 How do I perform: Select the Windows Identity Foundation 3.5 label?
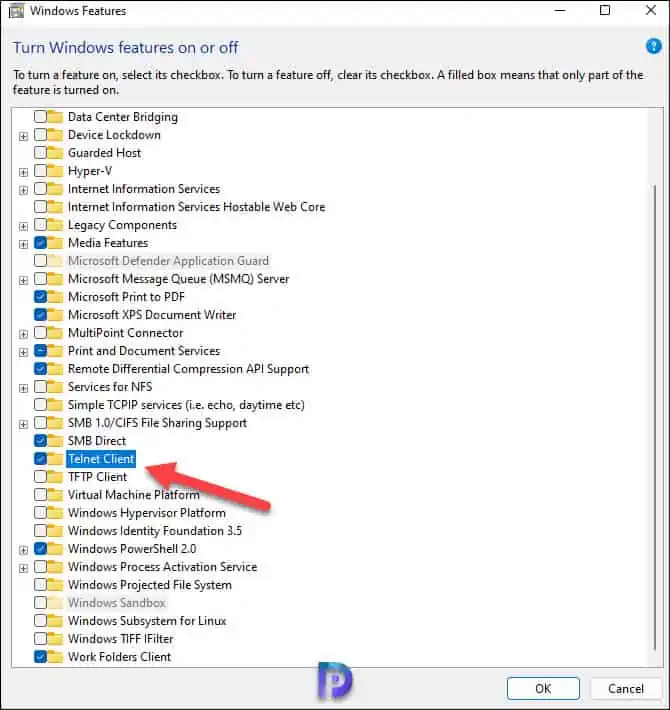click(x=155, y=531)
